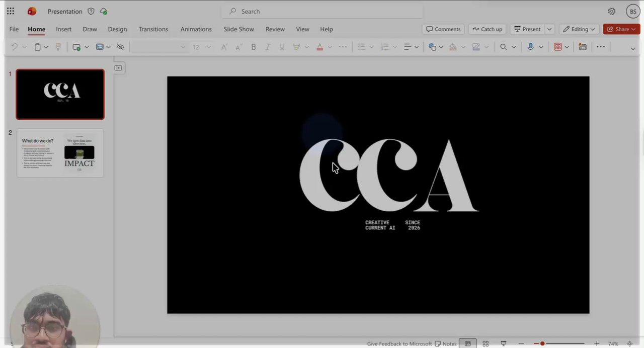Click the sensitivity shield icon beside title
644x348 pixels.
click(91, 11)
